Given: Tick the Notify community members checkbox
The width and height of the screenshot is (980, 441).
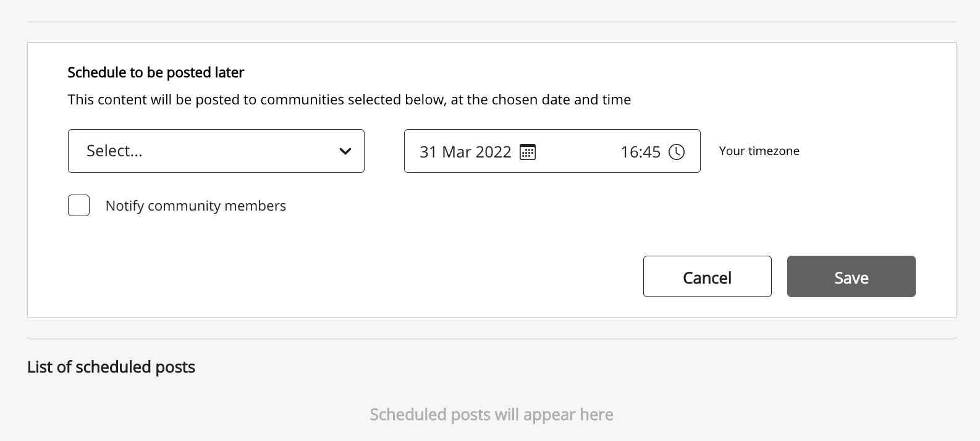Looking at the screenshot, I should tap(78, 206).
